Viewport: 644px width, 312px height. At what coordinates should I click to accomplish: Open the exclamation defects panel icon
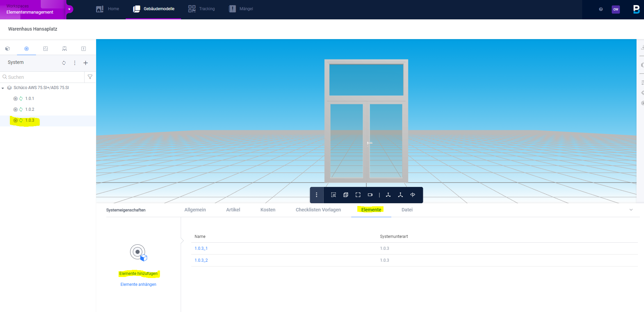click(84, 49)
